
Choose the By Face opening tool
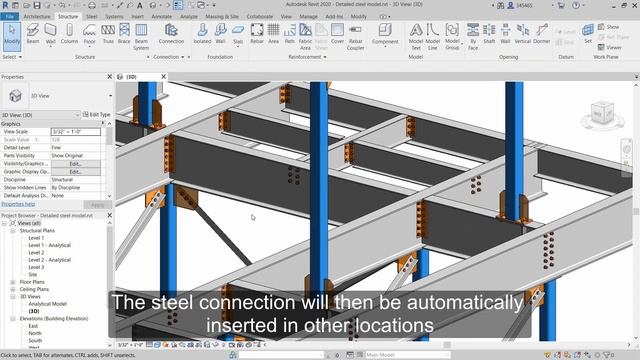coord(473,37)
